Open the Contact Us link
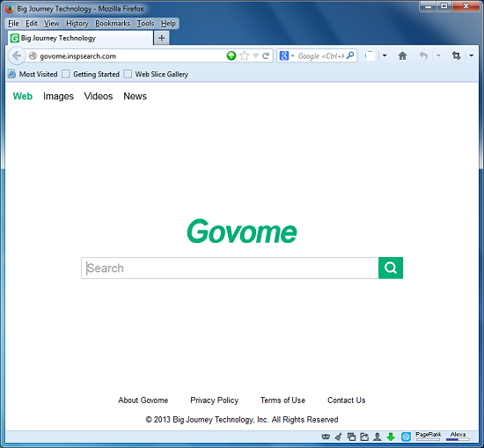Screen dimensions: 484x448 (347, 400)
